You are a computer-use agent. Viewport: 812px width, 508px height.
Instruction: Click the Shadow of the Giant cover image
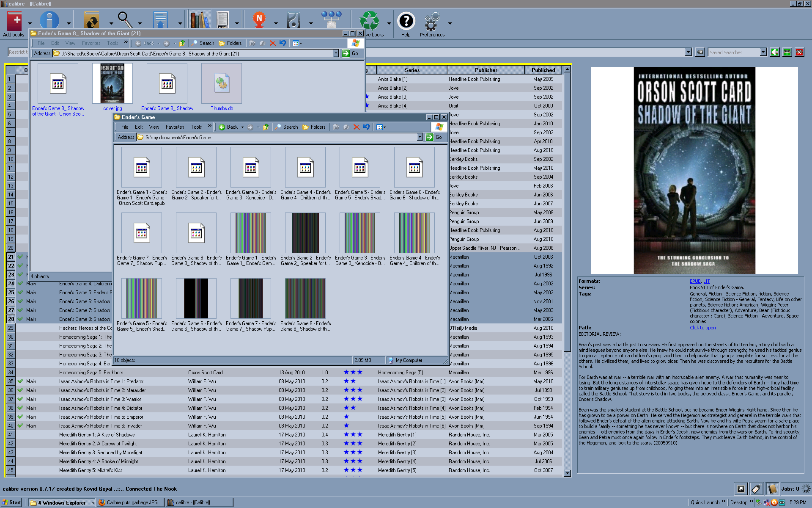point(694,170)
